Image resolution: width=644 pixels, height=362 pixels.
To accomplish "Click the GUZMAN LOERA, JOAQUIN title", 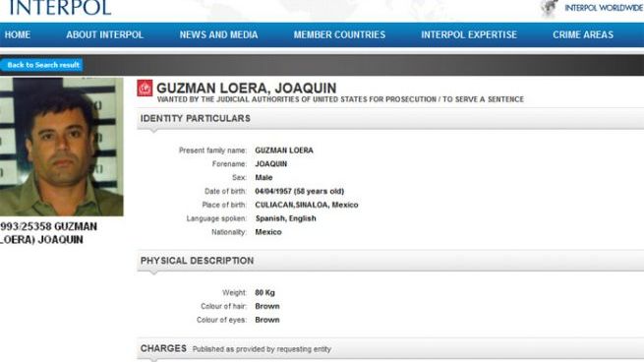I will [247, 88].
